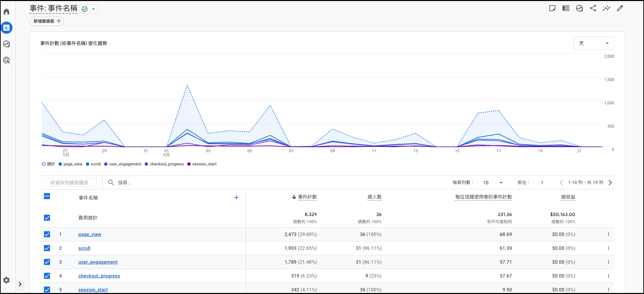The width and height of the screenshot is (644, 294).
Task: Click the 2,473 (29.69%) cell
Action: [301, 234]
